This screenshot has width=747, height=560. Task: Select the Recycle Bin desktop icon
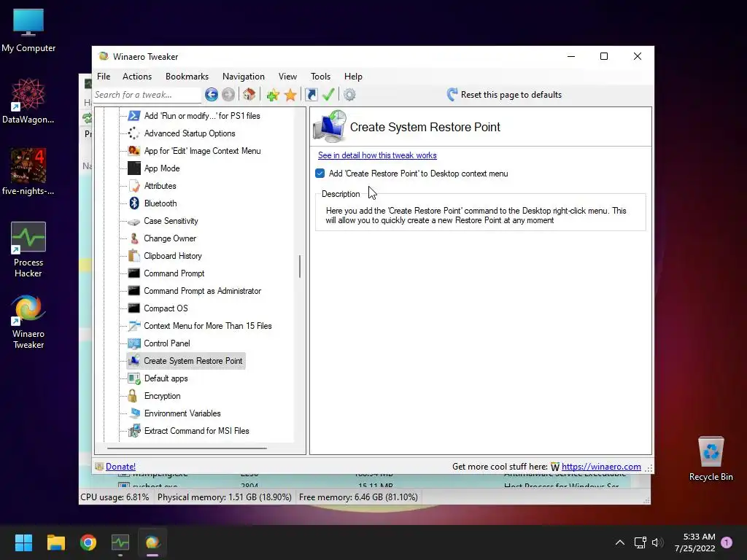pos(711,459)
